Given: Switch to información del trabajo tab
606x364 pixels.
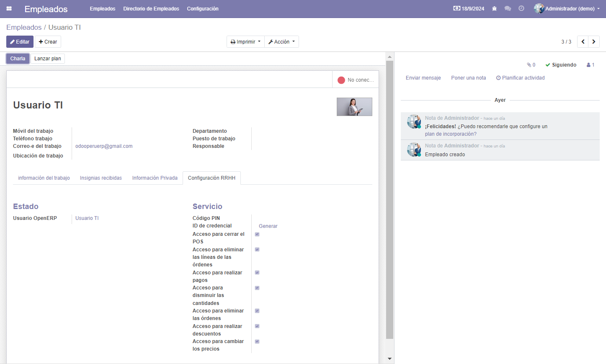Looking at the screenshot, I should 44,178.
